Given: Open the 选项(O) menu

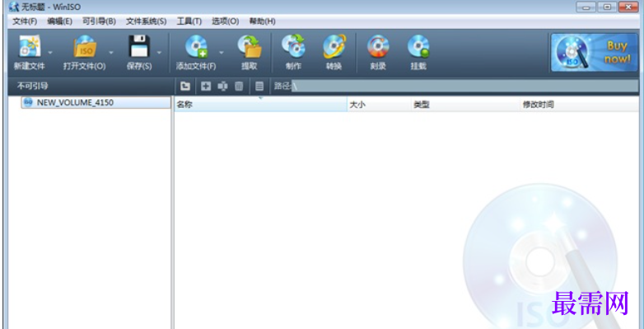Looking at the screenshot, I should 225,21.
